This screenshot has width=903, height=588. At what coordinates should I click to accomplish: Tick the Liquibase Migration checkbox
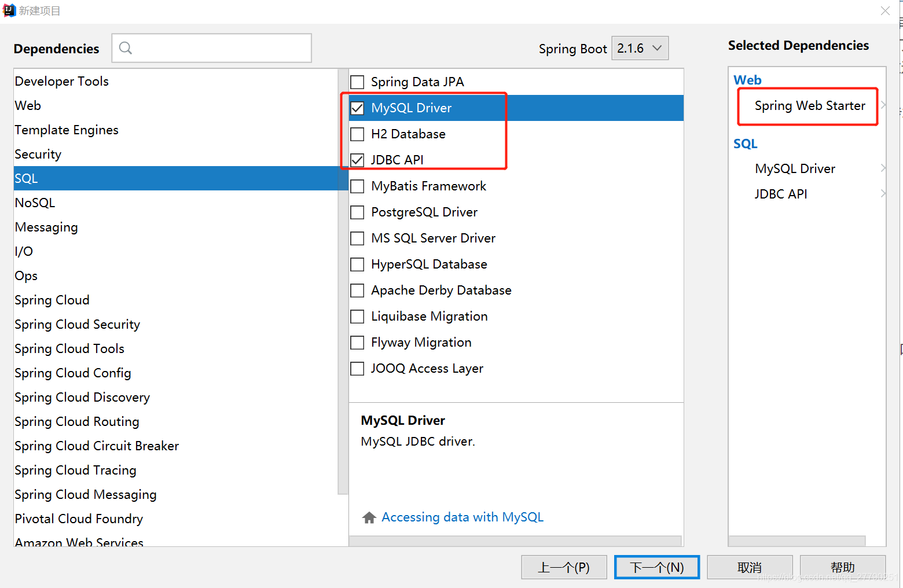point(358,317)
